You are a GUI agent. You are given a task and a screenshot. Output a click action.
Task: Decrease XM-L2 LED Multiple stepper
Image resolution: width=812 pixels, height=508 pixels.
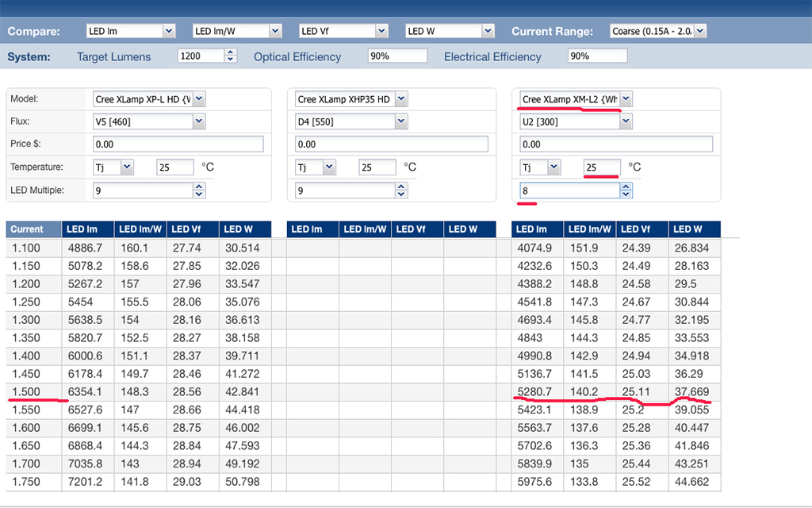point(626,194)
